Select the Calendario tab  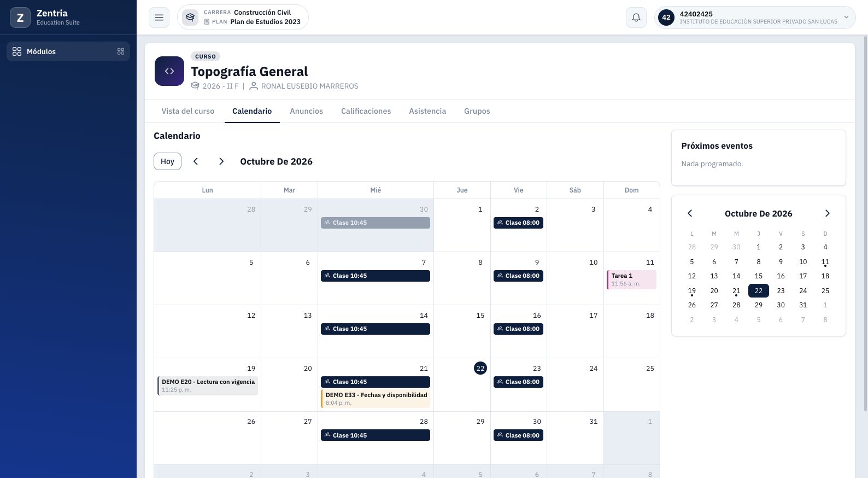pyautogui.click(x=252, y=111)
